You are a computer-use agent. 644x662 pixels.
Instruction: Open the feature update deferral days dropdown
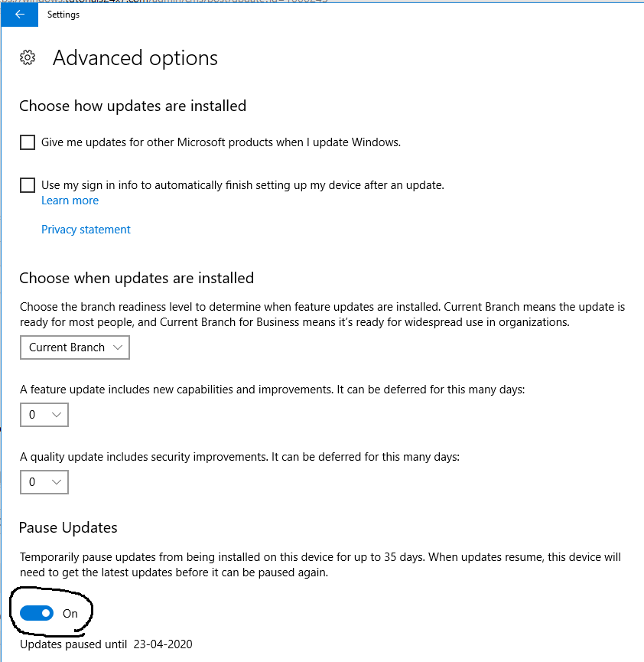(44, 415)
